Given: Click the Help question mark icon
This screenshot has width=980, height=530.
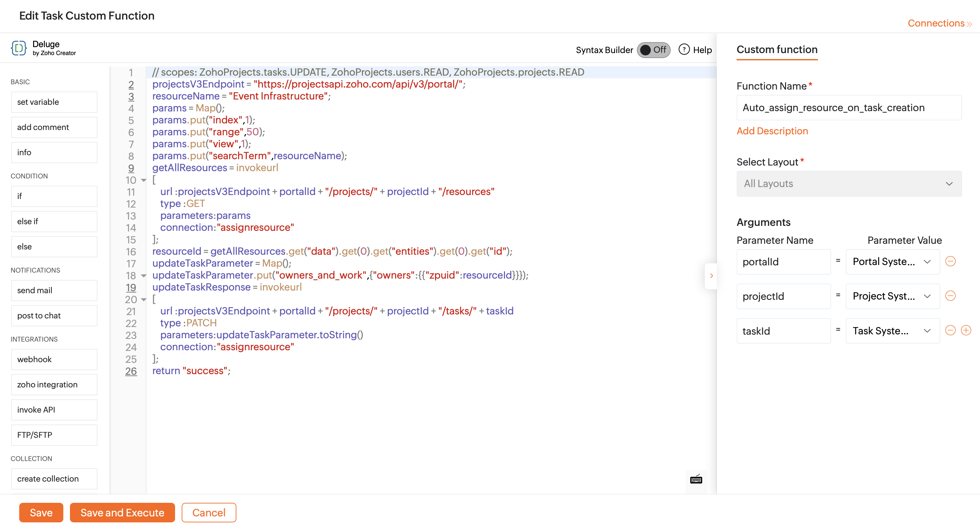Looking at the screenshot, I should [684, 49].
